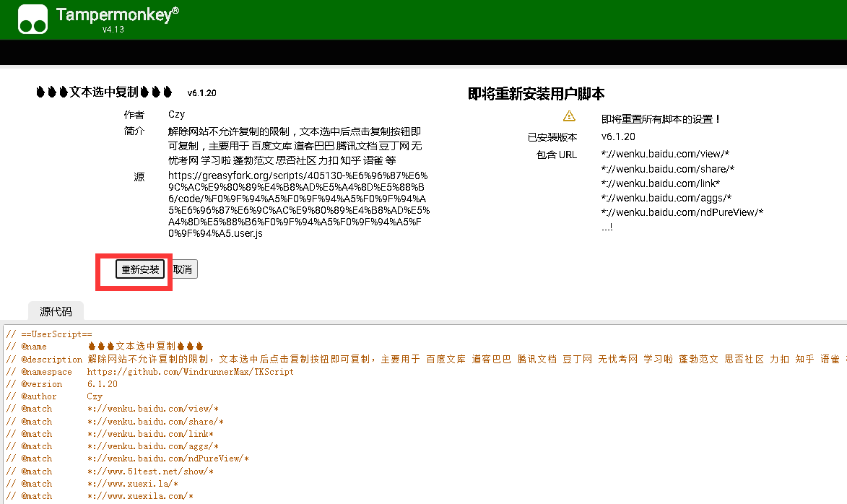Click the @name line in source code
This screenshot has width=847, height=504.
coord(105,347)
